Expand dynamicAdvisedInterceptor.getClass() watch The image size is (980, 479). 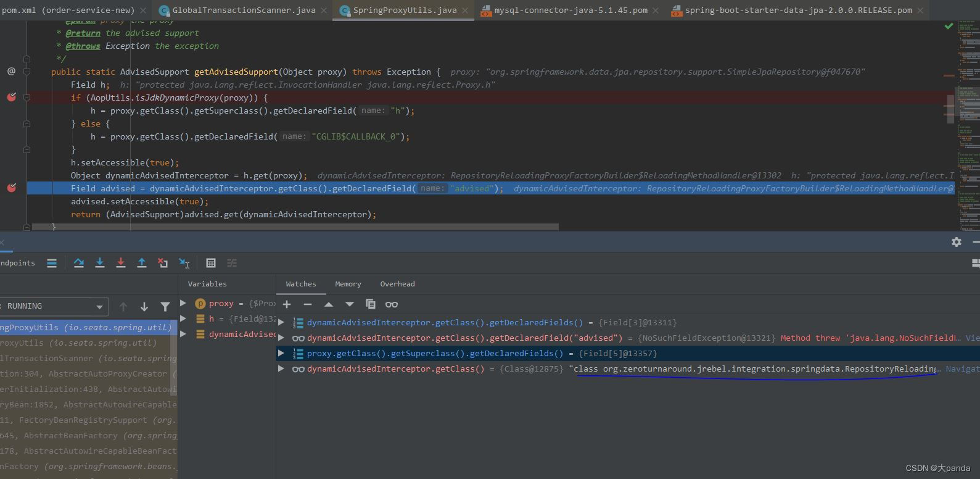[x=281, y=369]
